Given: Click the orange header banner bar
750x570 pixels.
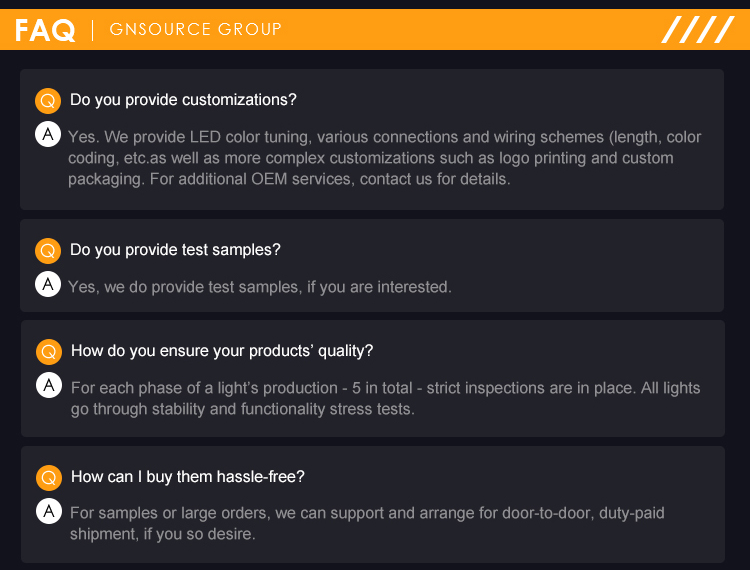Looking at the screenshot, I should [x=450, y=30].
